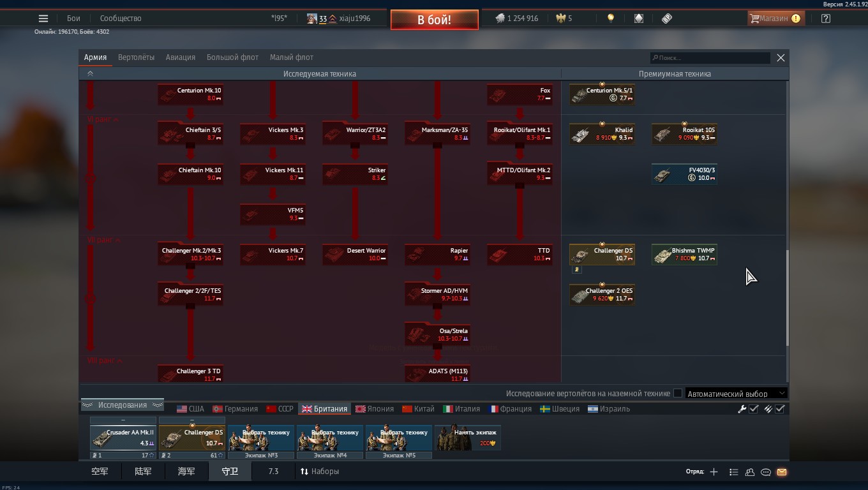
Task: Enable helicopter research on ground vehicles checkbox
Action: [678, 394]
